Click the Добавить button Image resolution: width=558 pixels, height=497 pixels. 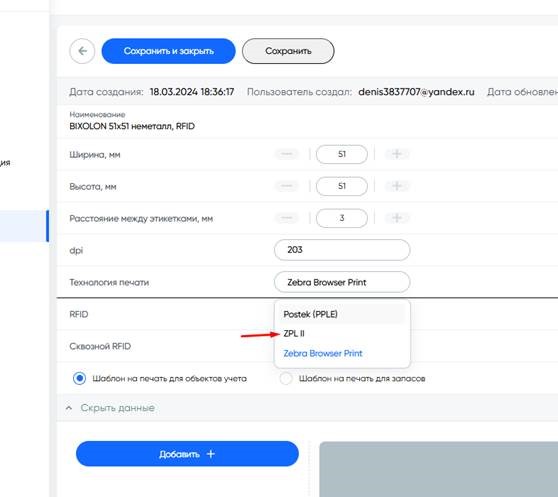pyautogui.click(x=187, y=454)
